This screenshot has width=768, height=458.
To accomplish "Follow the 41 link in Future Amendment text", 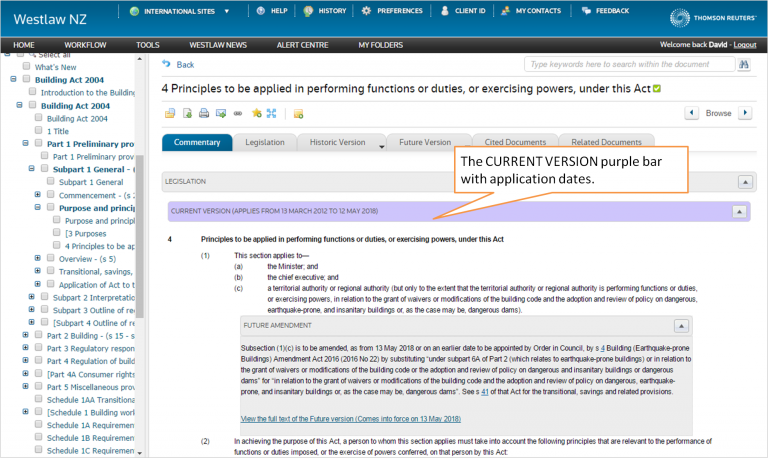I will [x=485, y=392].
